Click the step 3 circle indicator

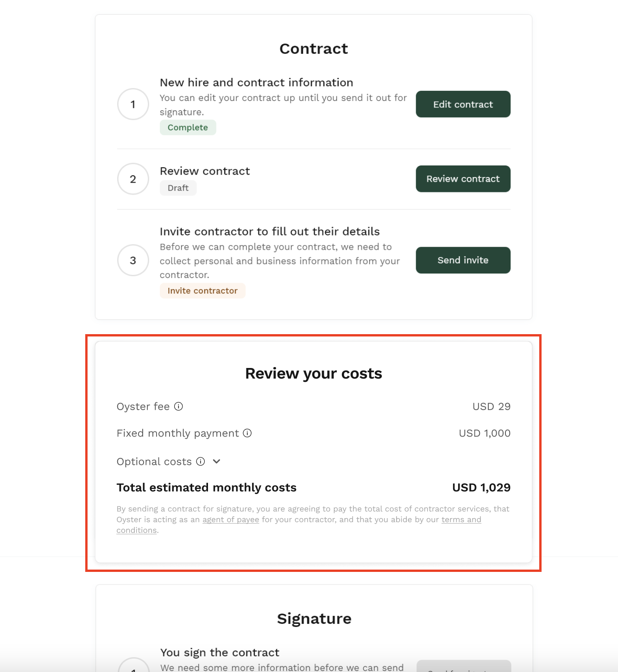pos(133,260)
